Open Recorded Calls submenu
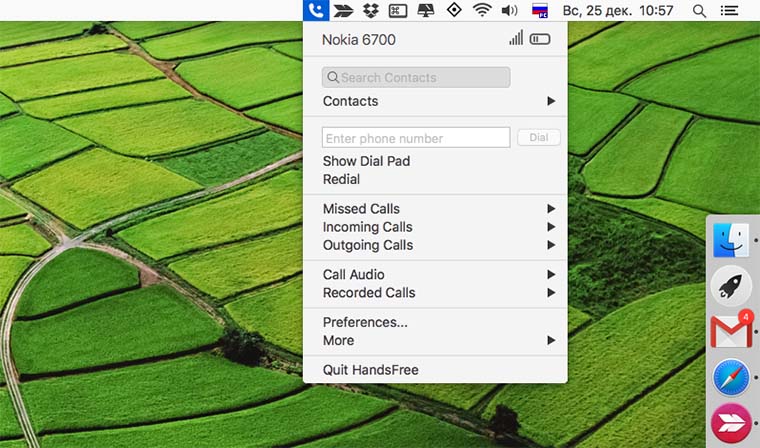Screen dimensions: 760x448 435,293
